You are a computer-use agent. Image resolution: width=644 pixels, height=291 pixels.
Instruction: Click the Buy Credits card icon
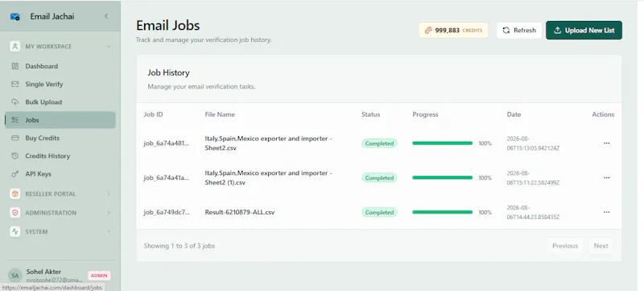click(x=15, y=138)
